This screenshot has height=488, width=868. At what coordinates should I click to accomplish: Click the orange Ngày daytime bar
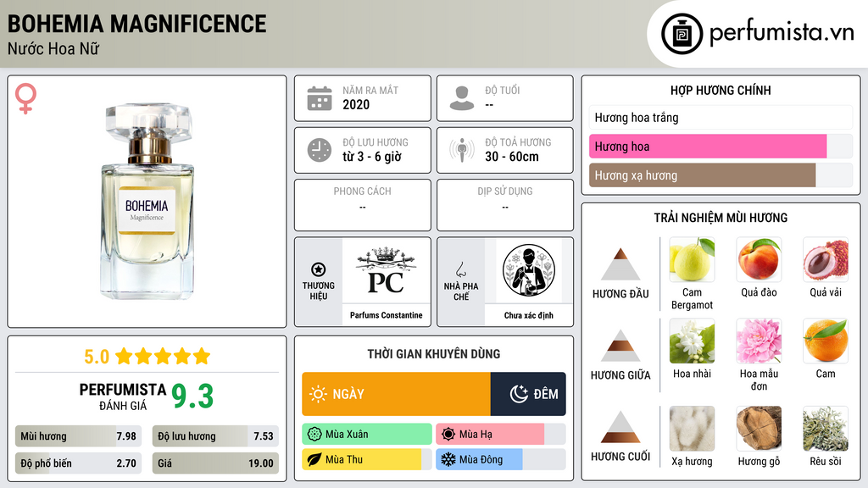(396, 394)
